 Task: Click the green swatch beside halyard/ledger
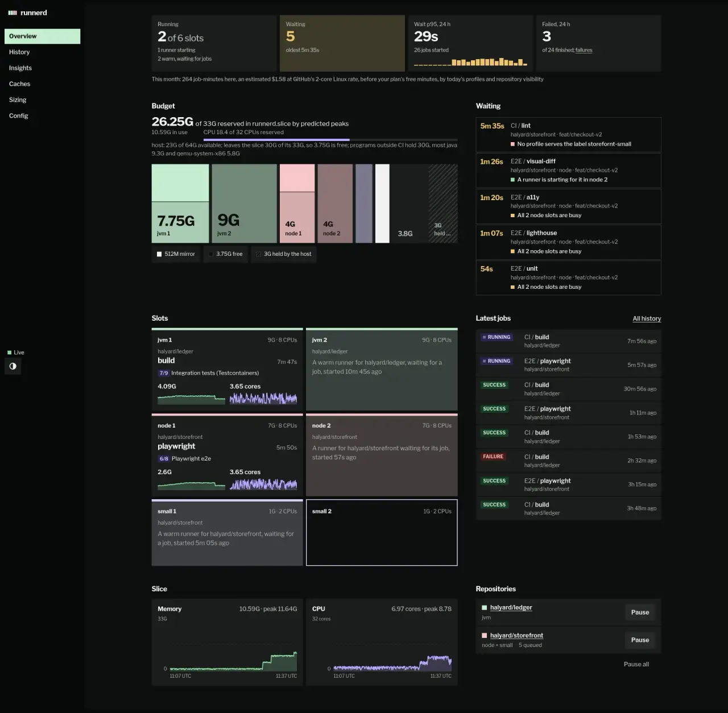coord(485,608)
